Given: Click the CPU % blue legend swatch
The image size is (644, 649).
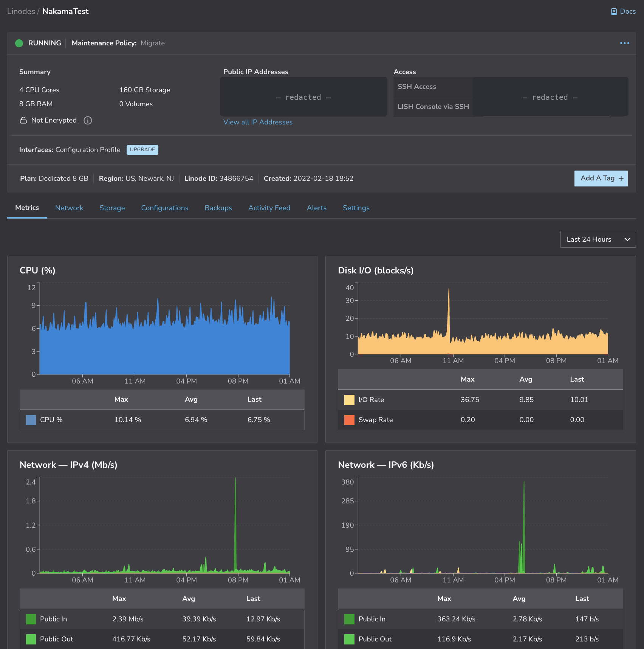Looking at the screenshot, I should coord(31,420).
